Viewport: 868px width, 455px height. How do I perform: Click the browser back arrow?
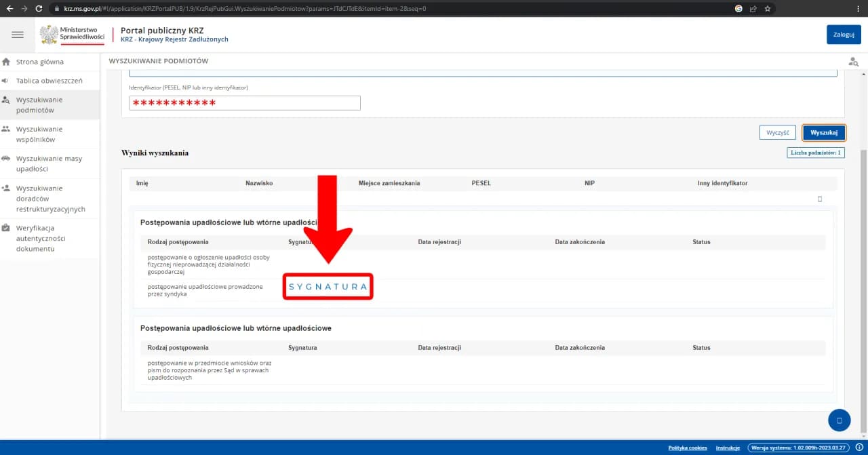(x=9, y=8)
